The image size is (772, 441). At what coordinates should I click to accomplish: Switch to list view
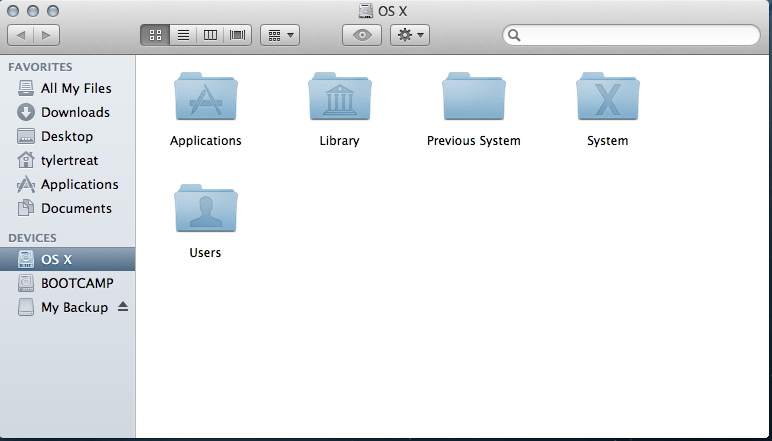click(x=183, y=35)
